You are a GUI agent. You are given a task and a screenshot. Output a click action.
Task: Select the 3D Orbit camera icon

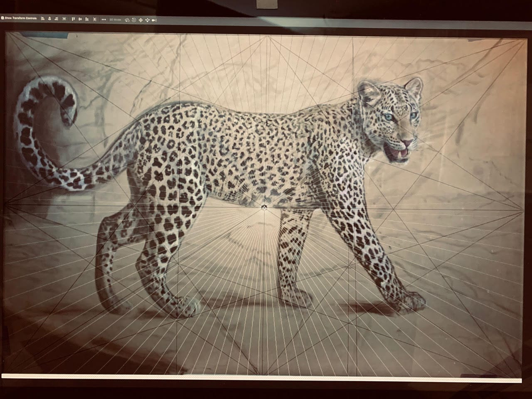coord(127,20)
